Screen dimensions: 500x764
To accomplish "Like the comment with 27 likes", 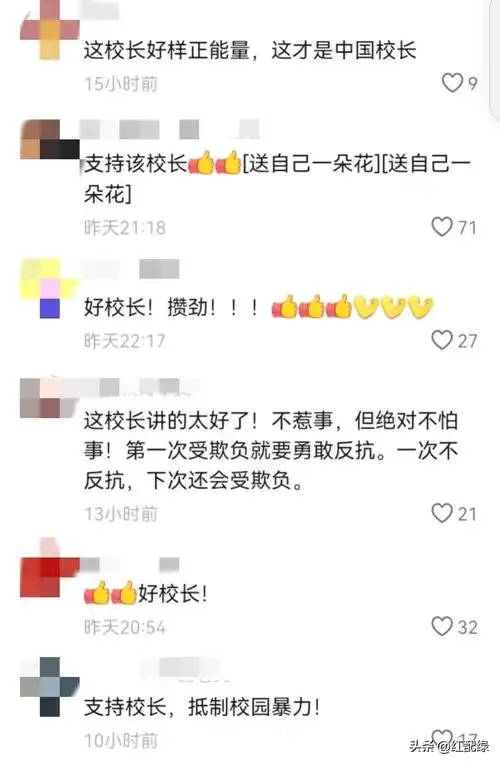I will (x=442, y=340).
